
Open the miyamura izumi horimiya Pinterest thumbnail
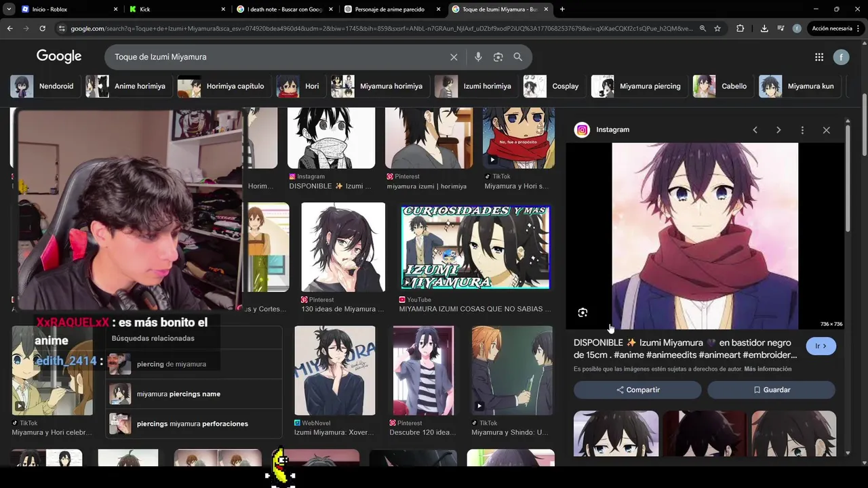[429, 138]
